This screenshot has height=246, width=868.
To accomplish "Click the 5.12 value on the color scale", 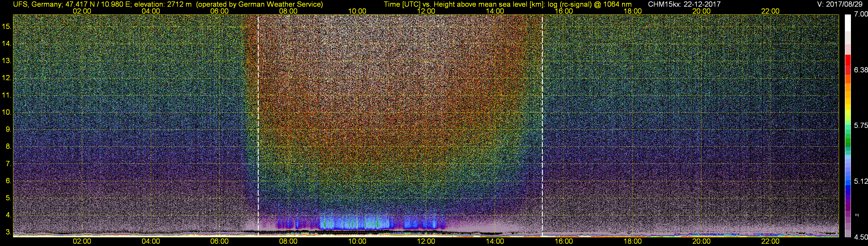I will 860,181.
